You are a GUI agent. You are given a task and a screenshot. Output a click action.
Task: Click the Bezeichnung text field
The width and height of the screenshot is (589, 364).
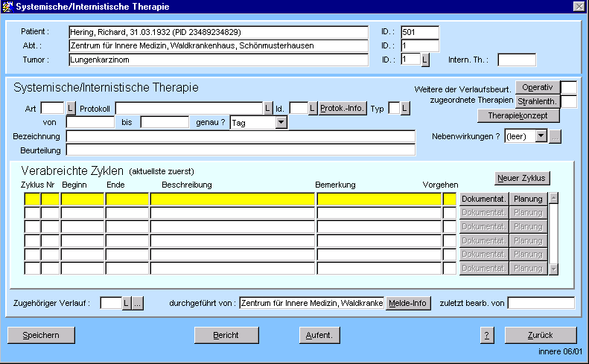click(241, 136)
